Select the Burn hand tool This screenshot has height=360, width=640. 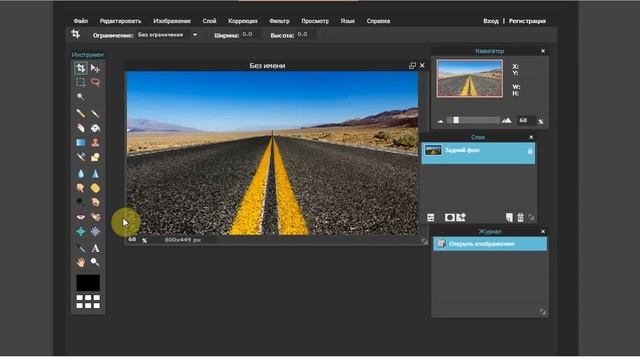coord(95,202)
